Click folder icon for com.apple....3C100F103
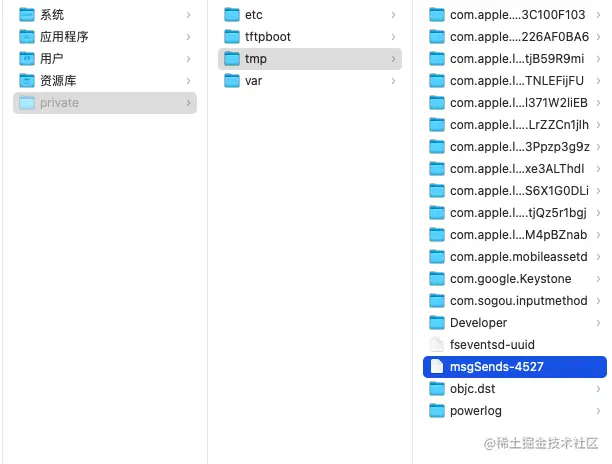This screenshot has width=612, height=464. (437, 15)
